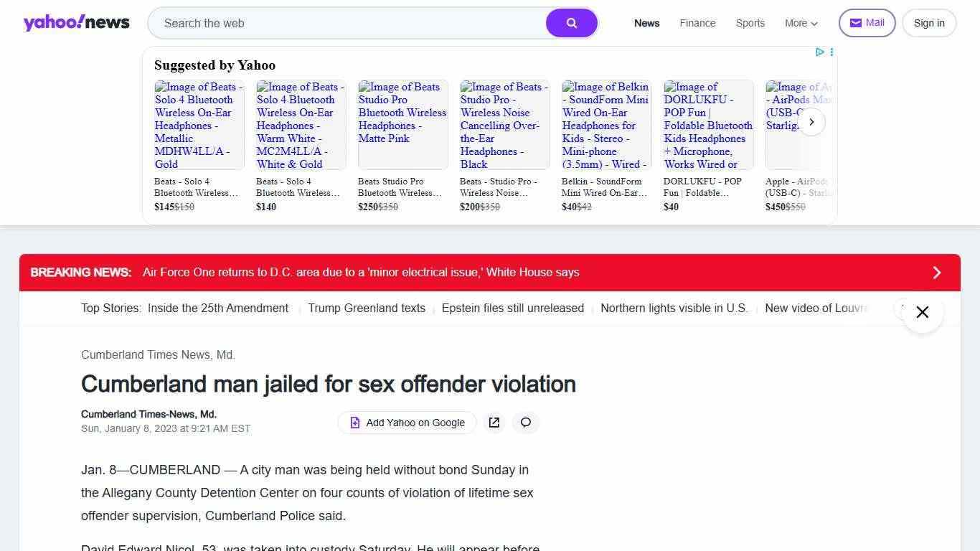This screenshot has width=980, height=551.
Task: Click the Add Yahoo on Google document icon
Action: [355, 423]
